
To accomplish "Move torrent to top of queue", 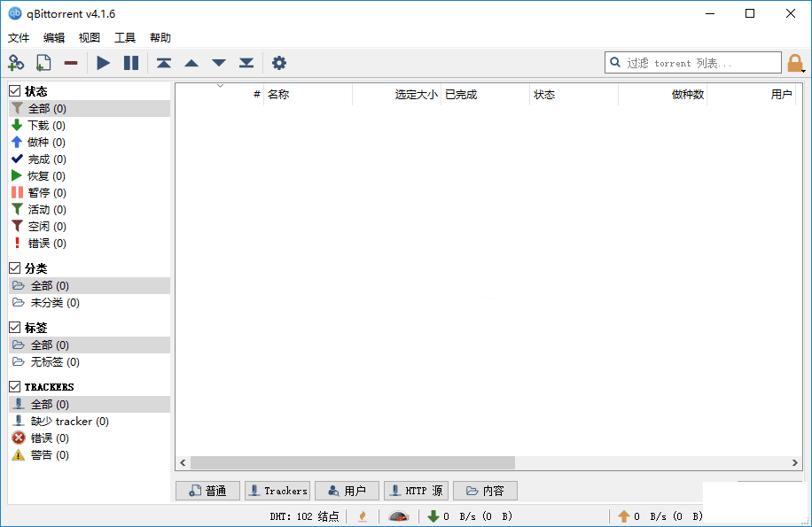I will (x=164, y=63).
